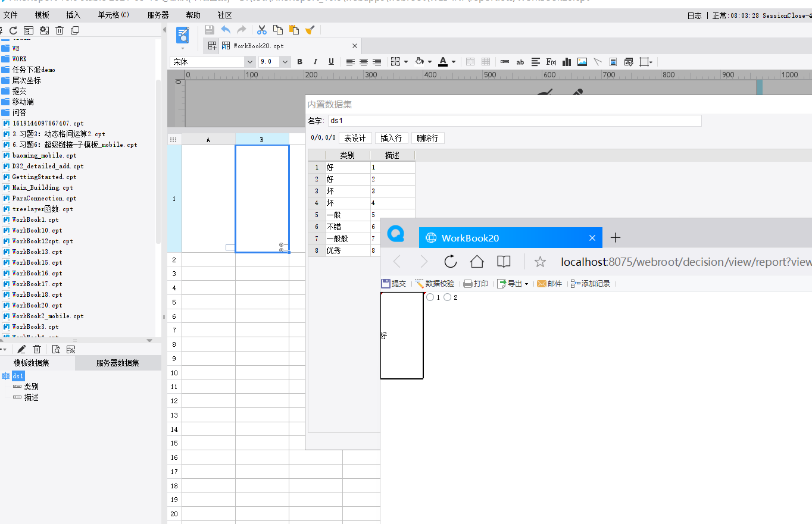
Task: Align cell text right
Action: coord(377,62)
